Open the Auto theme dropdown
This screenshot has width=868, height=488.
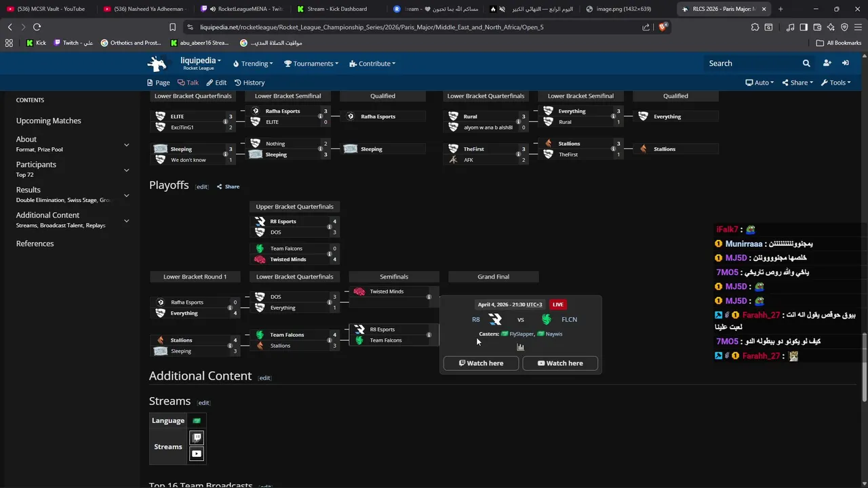761,83
